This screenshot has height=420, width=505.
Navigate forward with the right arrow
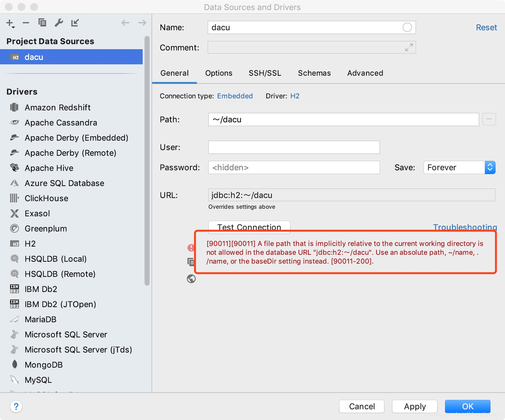pyautogui.click(x=142, y=23)
